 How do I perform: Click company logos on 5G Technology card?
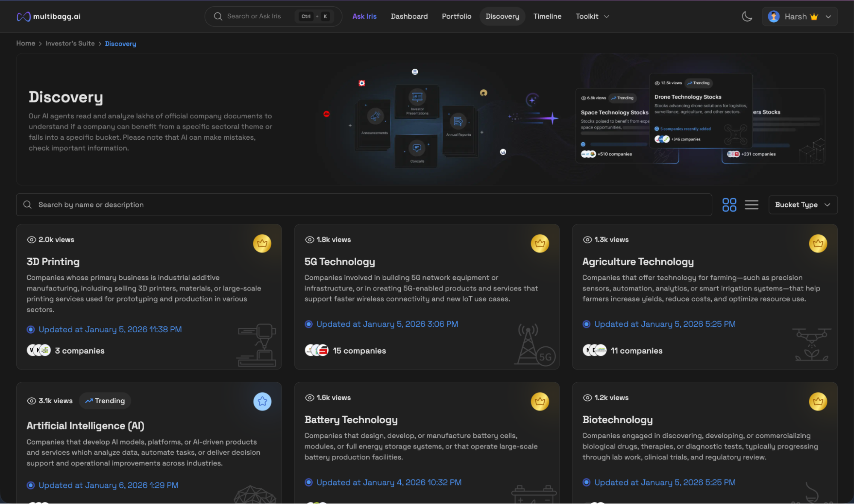pyautogui.click(x=317, y=351)
